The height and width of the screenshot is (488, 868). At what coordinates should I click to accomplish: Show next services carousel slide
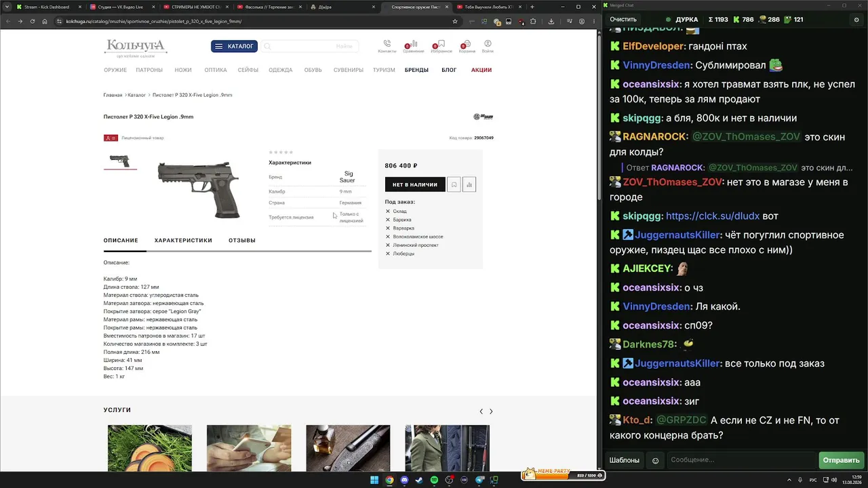[x=491, y=411]
